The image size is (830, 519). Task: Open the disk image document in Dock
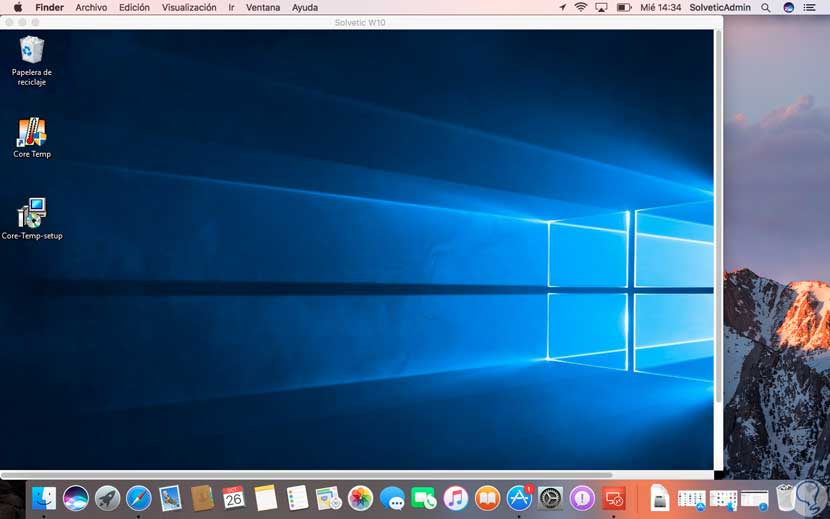point(660,498)
